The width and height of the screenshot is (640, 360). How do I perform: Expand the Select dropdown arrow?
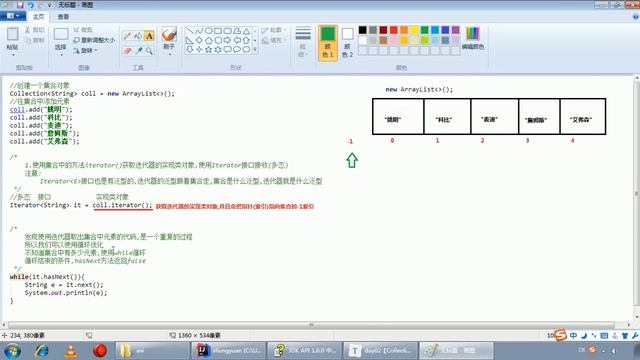click(61, 54)
